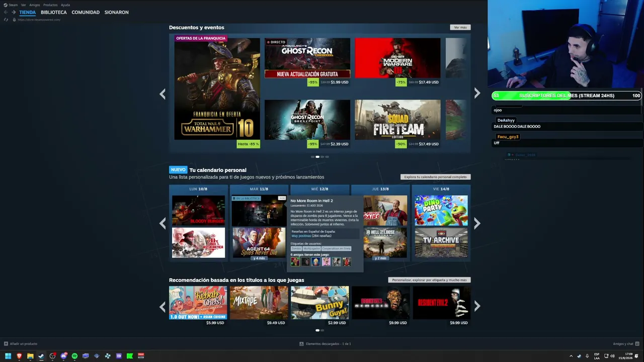Switch to the BIBLIOTECA tab

pyautogui.click(x=54, y=12)
